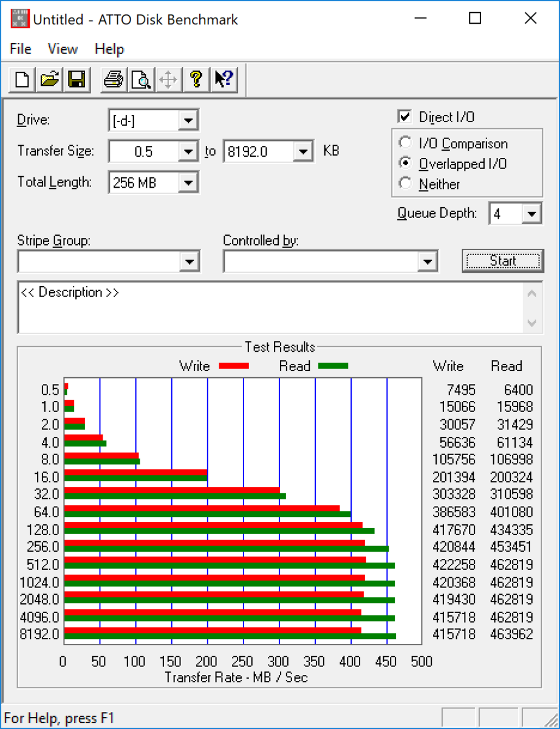Maximize the ATTO Disk Benchmark window
Screen dimensions: 560x729
point(475,19)
